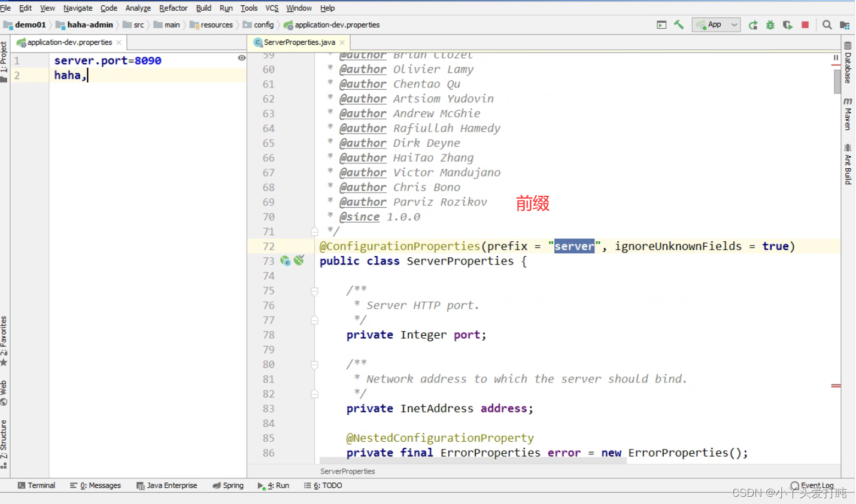
Task: Close the ServerProperties.java tab
Action: coord(342,42)
